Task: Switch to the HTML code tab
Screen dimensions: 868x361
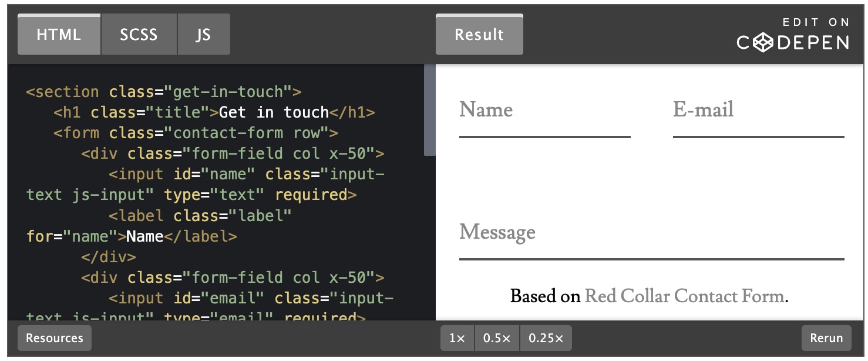Action: click(59, 35)
